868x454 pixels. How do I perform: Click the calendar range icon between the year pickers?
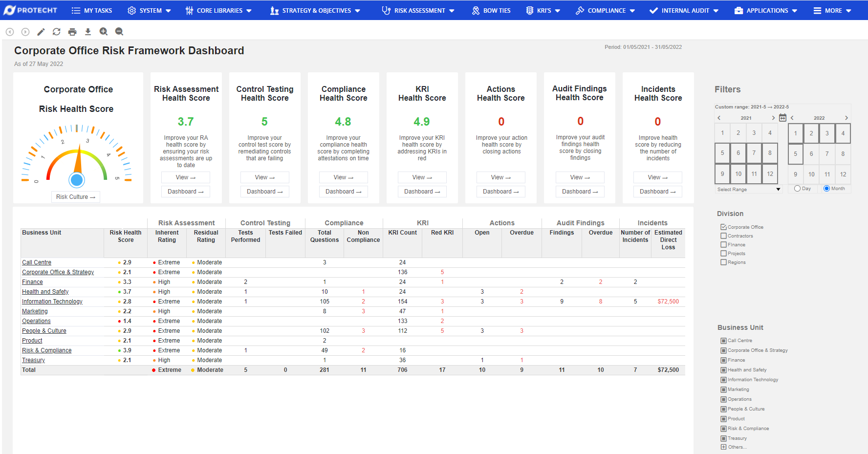[784, 117]
